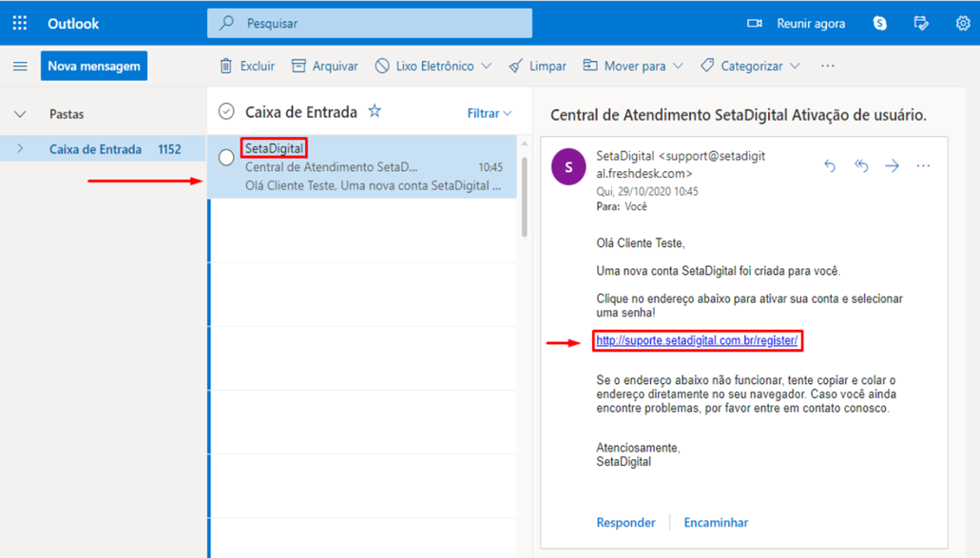Click the Pesquisar search field

[370, 23]
